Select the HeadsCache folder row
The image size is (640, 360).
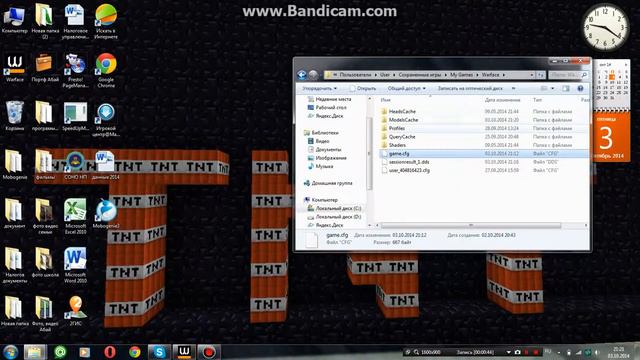click(484, 111)
